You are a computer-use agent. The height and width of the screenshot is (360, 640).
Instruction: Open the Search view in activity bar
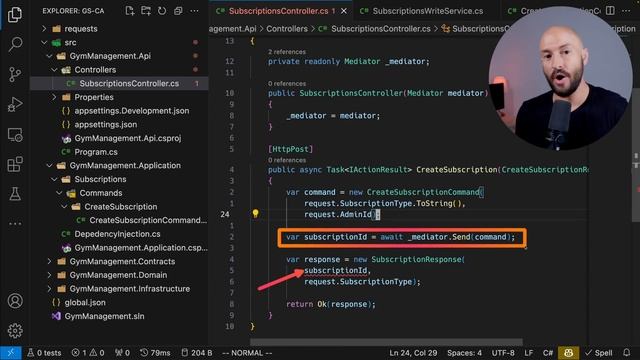pyautogui.click(x=15, y=44)
